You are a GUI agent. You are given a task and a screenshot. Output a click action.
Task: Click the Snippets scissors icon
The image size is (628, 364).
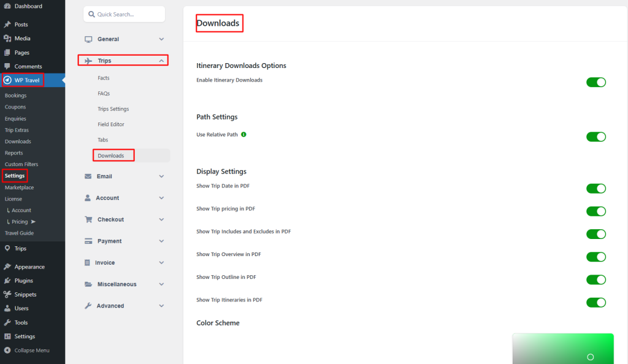7,294
